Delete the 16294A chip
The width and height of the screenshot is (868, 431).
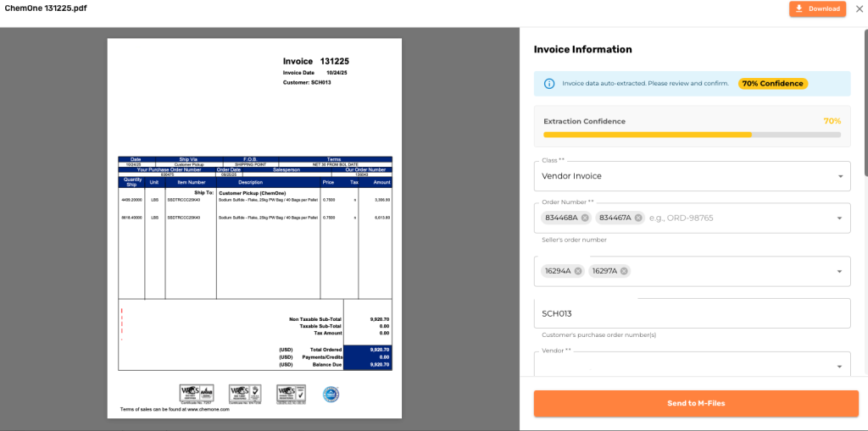coord(578,271)
